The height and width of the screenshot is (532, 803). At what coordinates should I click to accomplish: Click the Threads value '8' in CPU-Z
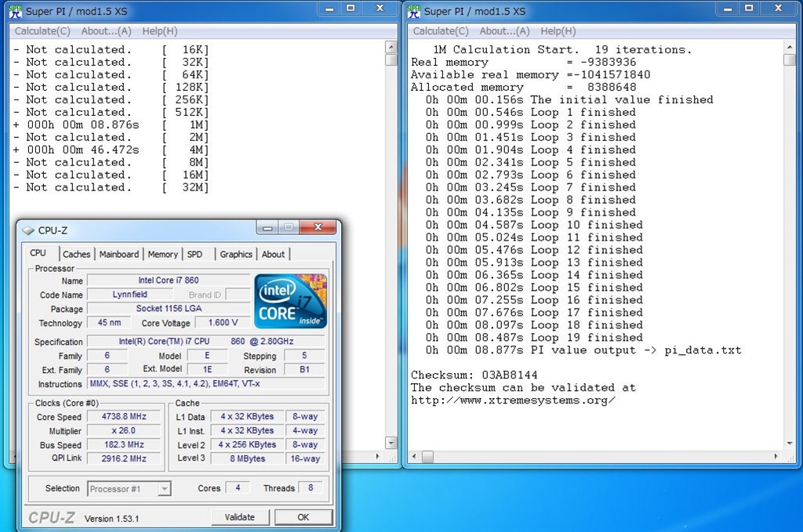click(x=311, y=488)
